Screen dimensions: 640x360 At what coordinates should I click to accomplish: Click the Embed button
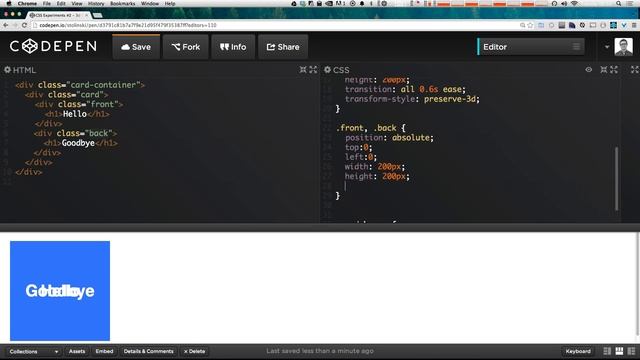pyautogui.click(x=104, y=351)
